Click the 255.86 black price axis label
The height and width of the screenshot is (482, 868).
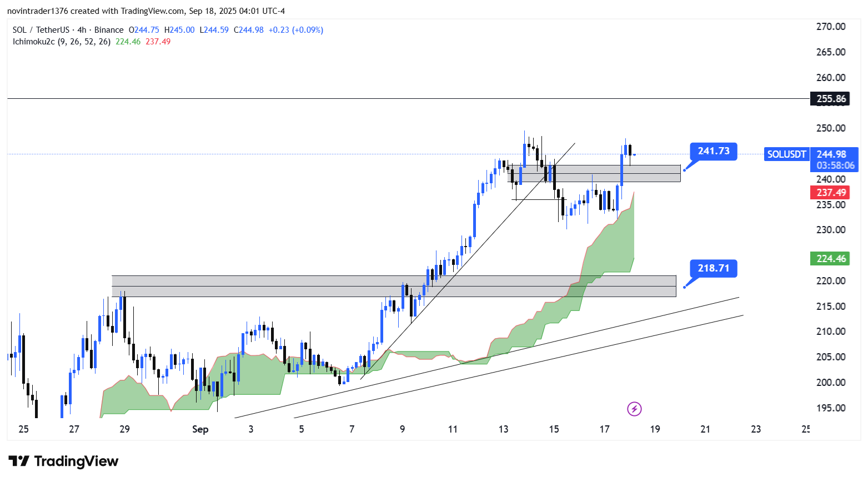(831, 99)
